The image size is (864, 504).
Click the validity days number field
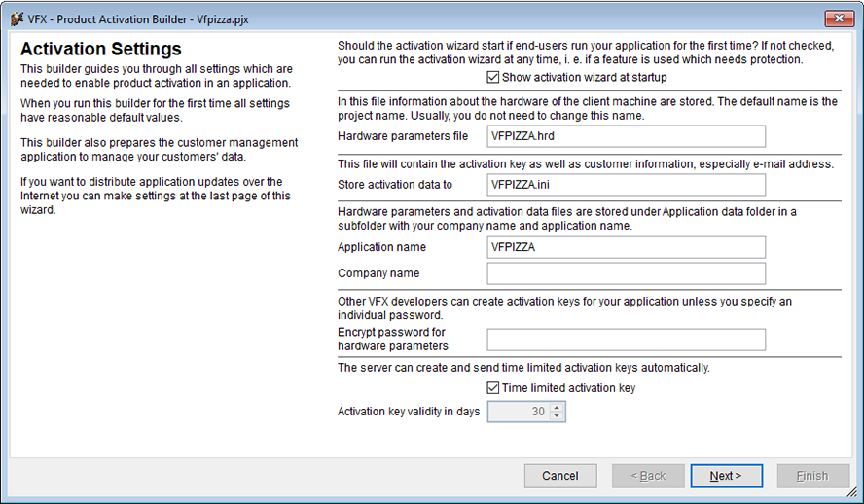[x=519, y=412]
